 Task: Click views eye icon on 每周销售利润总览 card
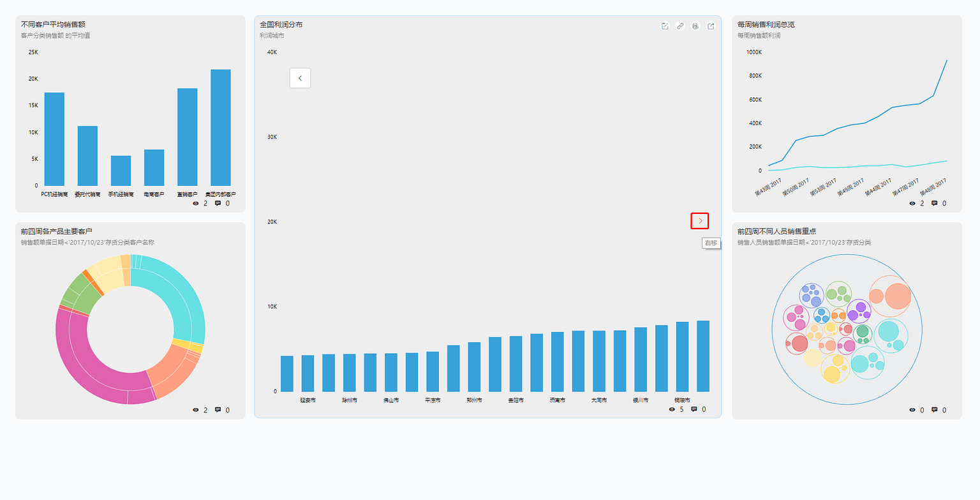click(912, 203)
